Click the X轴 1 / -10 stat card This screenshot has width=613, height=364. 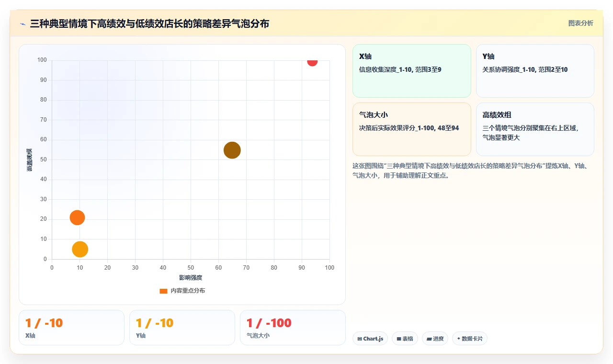[x=71, y=328]
